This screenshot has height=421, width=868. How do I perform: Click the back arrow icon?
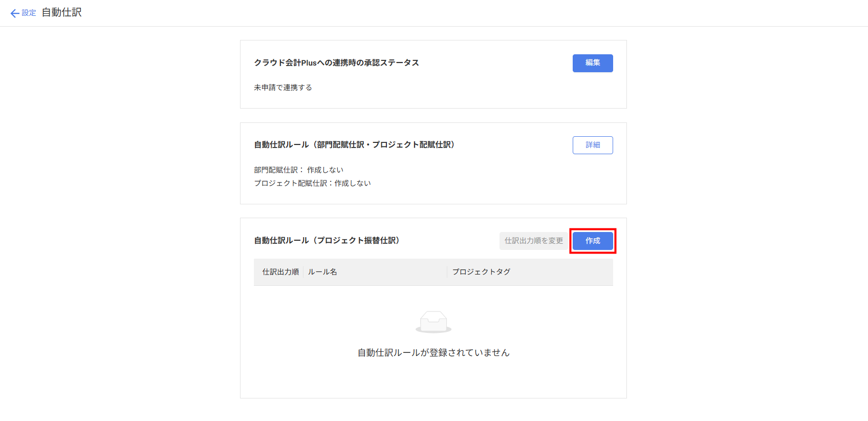click(15, 13)
